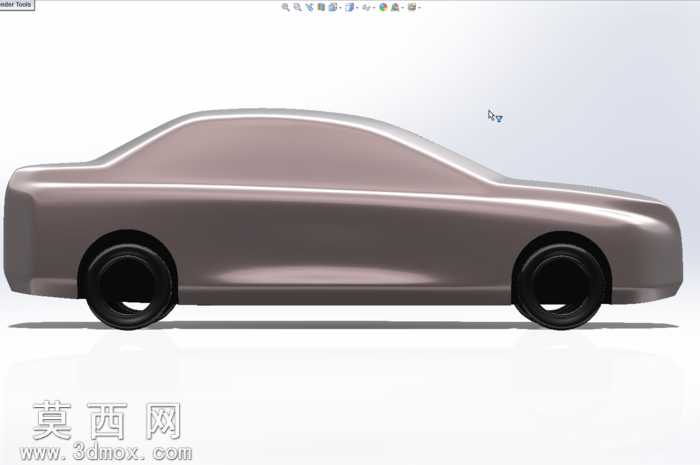Click the Hide/Show Items icon
The image size is (700, 465).
[366, 7]
